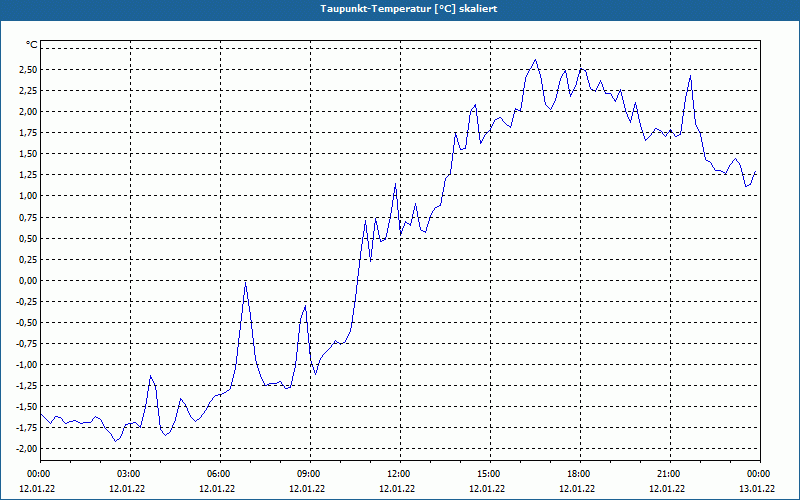800x500 pixels.
Task: Click the 00:00 time label above 12.01.22
Action: [x=37, y=474]
